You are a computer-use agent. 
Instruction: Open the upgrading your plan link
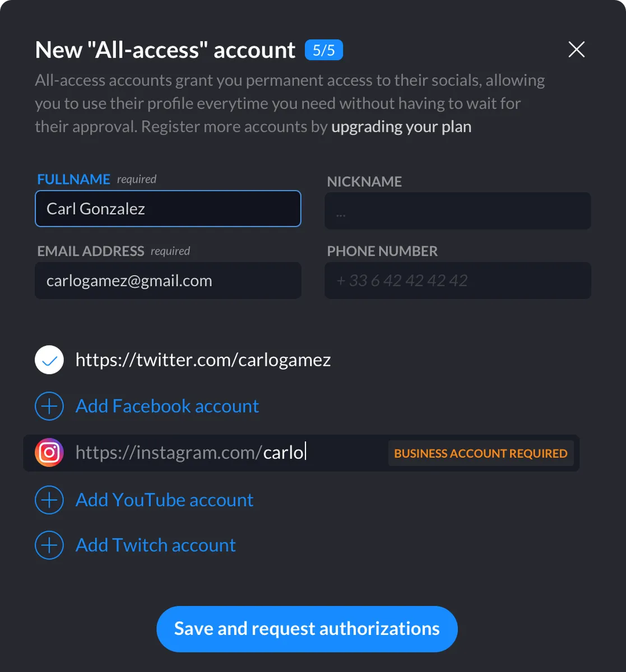click(401, 127)
